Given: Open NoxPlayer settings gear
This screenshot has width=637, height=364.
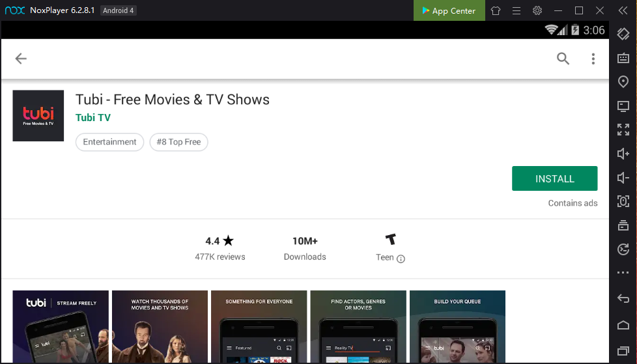Looking at the screenshot, I should click(x=537, y=10).
